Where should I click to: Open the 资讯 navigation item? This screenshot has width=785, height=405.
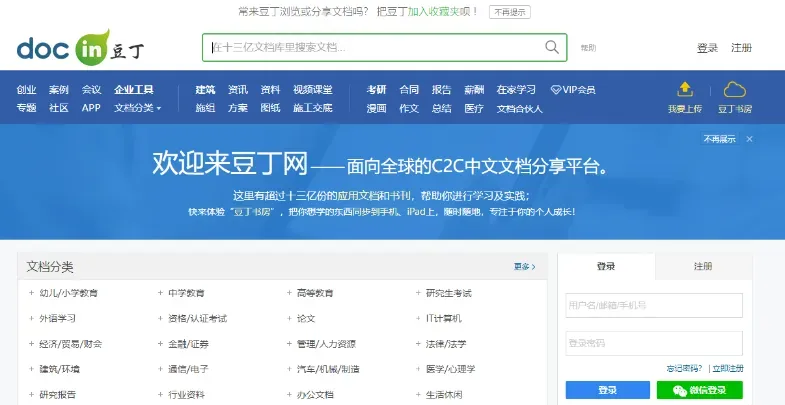click(x=238, y=90)
